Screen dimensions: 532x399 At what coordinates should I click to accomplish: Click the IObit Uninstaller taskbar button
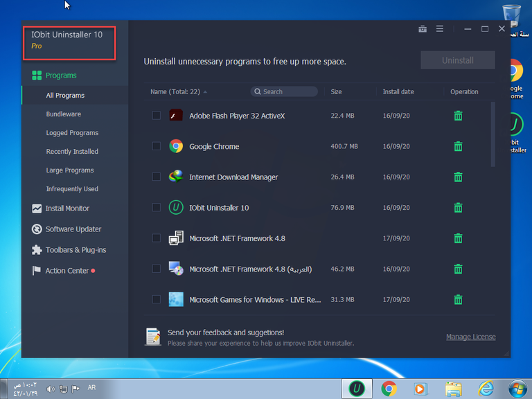coord(357,389)
